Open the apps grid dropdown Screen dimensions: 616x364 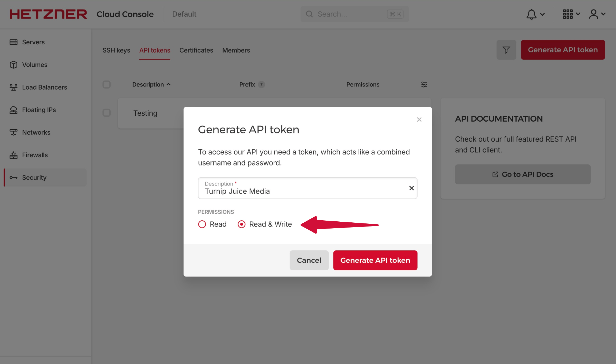(568, 14)
